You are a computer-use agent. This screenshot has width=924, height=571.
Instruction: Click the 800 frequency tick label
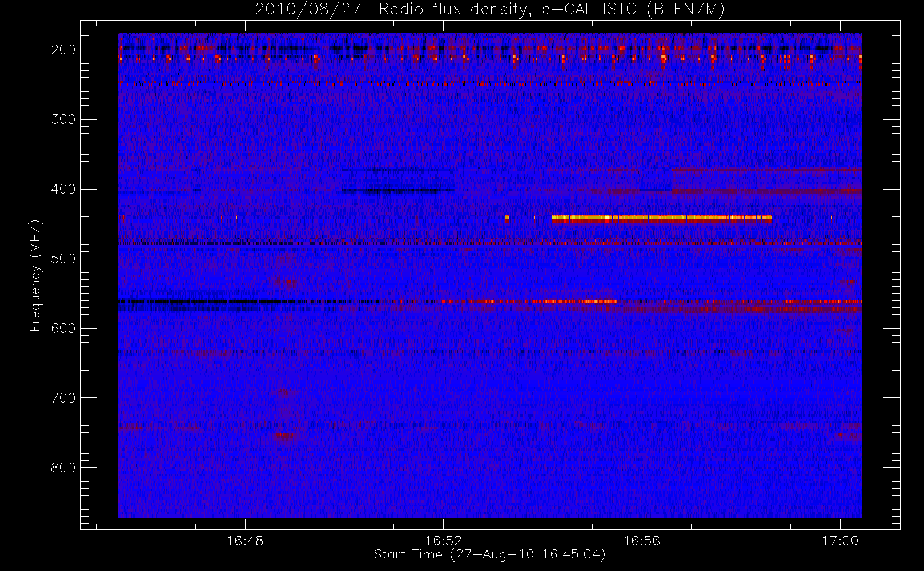(x=63, y=468)
